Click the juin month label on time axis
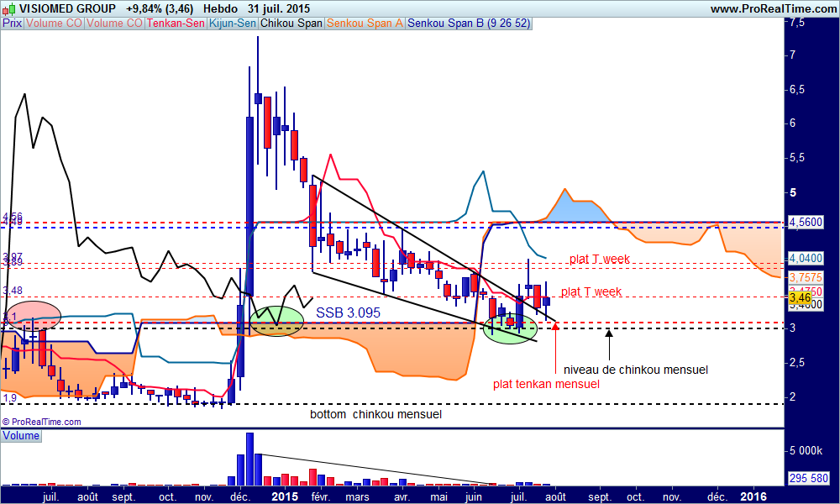Viewport: 840px width, 504px height. point(474,497)
